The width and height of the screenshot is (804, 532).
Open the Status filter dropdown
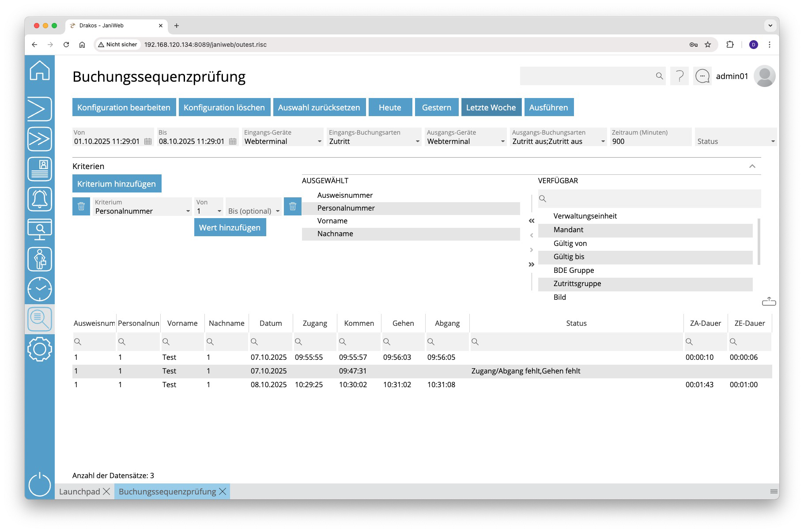click(773, 142)
